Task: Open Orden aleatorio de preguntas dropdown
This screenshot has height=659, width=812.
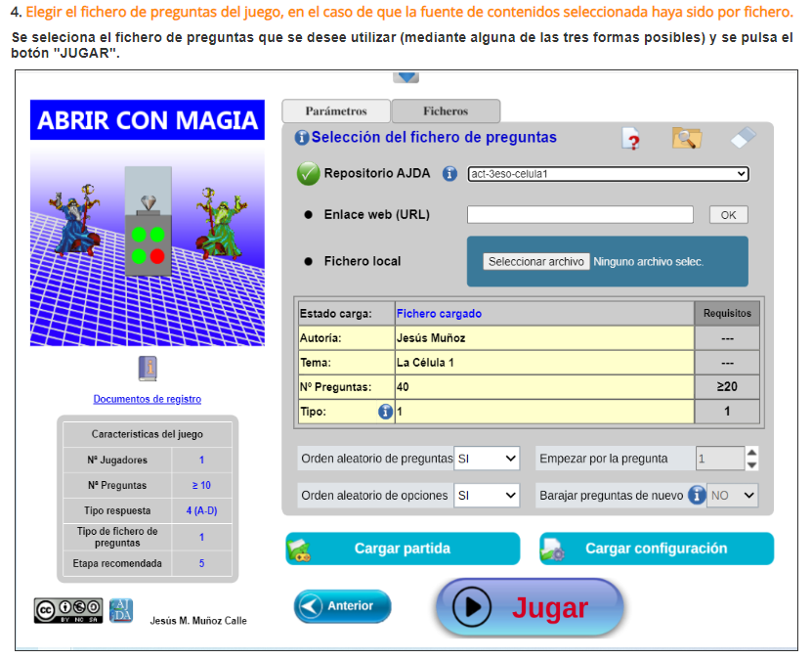Action: click(x=487, y=459)
